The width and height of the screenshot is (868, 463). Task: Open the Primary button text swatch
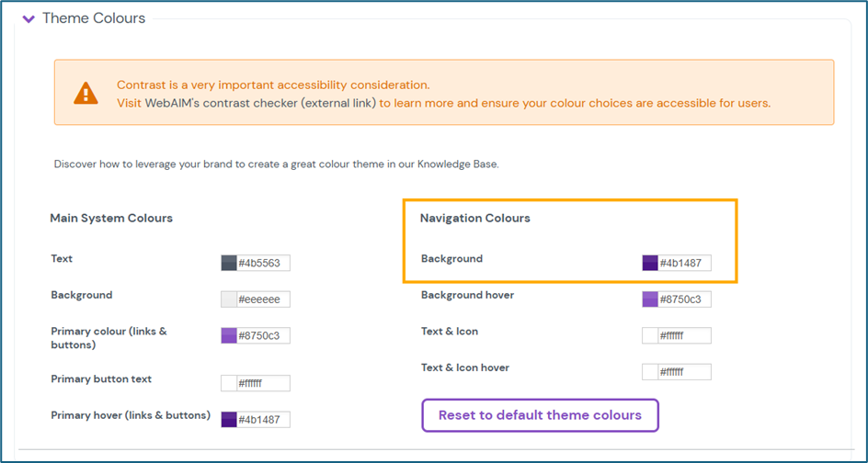(229, 383)
